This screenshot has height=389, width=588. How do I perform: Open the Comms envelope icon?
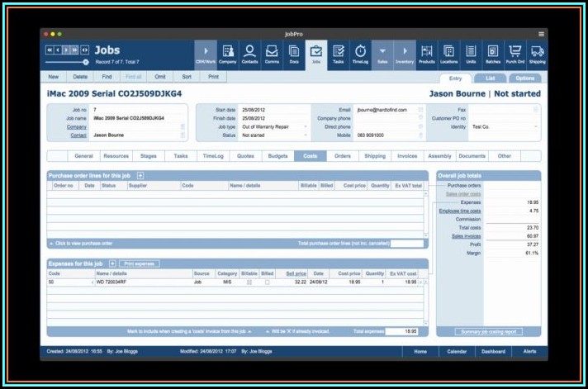(272, 53)
